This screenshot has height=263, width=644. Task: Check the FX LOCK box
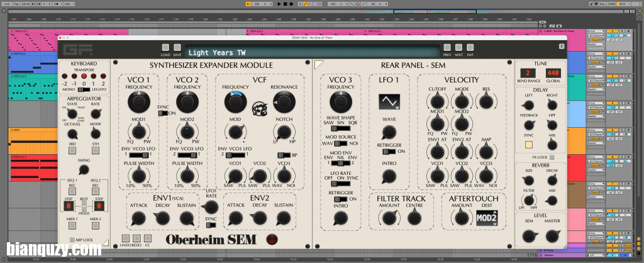coord(552,157)
